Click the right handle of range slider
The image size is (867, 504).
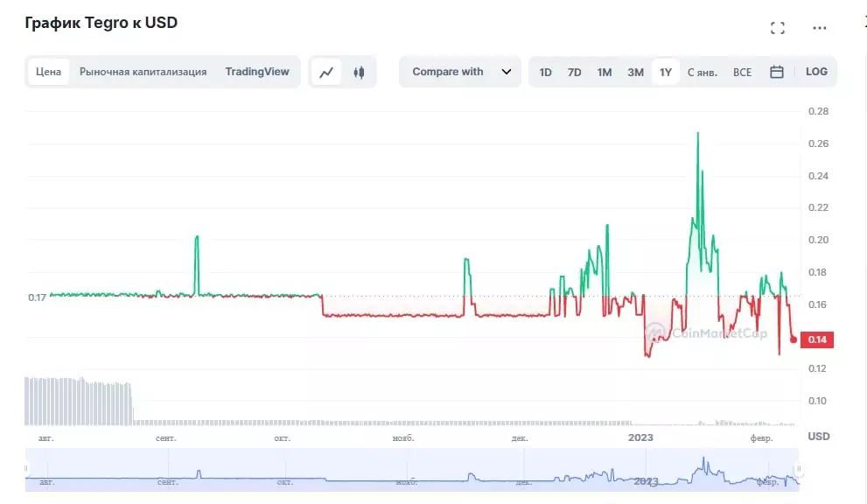coord(798,469)
